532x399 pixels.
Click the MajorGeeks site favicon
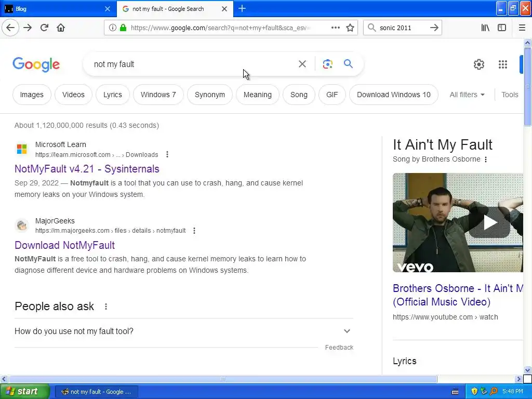coord(22,225)
